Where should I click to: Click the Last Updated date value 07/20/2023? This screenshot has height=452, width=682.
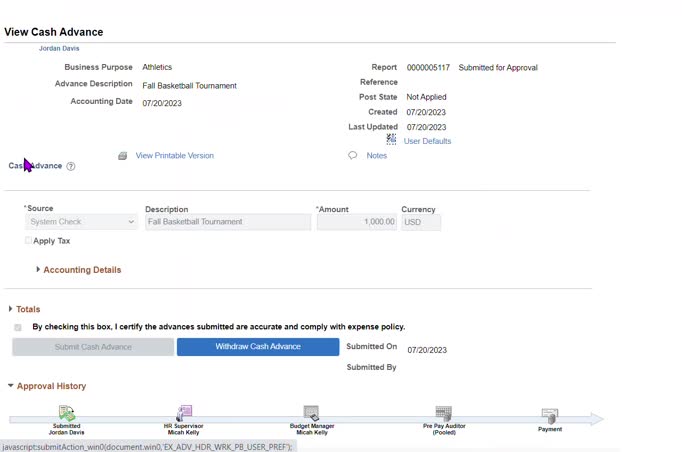pos(426,127)
